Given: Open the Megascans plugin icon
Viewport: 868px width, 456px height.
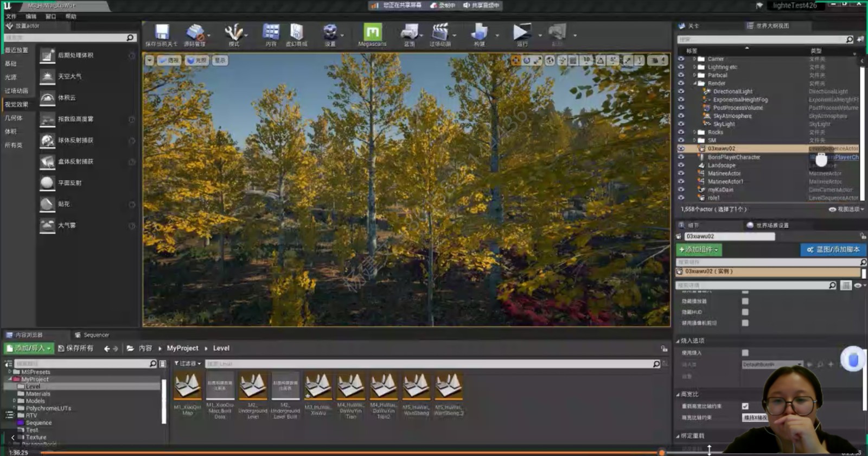Looking at the screenshot, I should point(372,32).
